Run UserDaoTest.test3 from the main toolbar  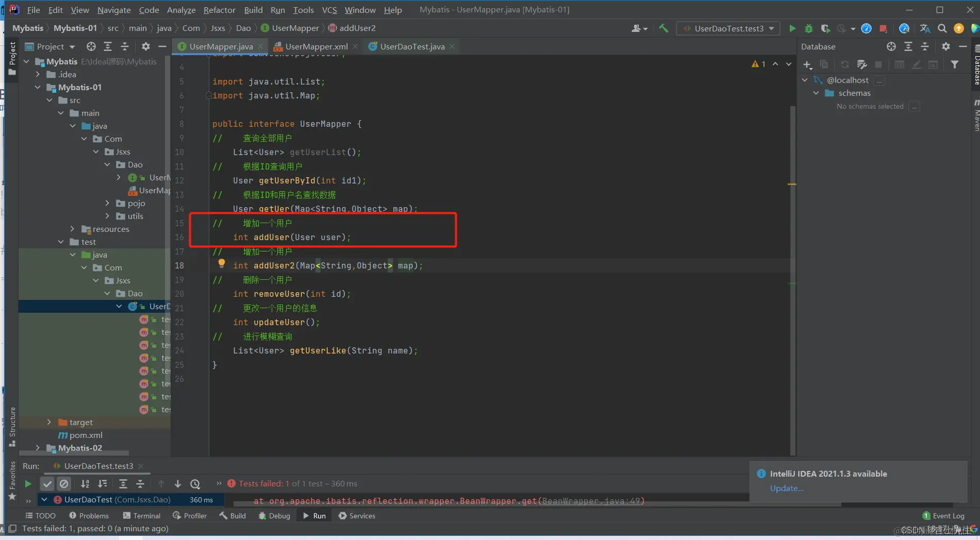[x=792, y=28]
